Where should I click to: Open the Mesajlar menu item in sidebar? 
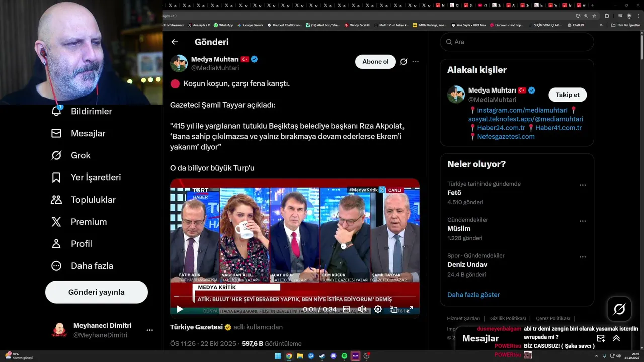(88, 133)
